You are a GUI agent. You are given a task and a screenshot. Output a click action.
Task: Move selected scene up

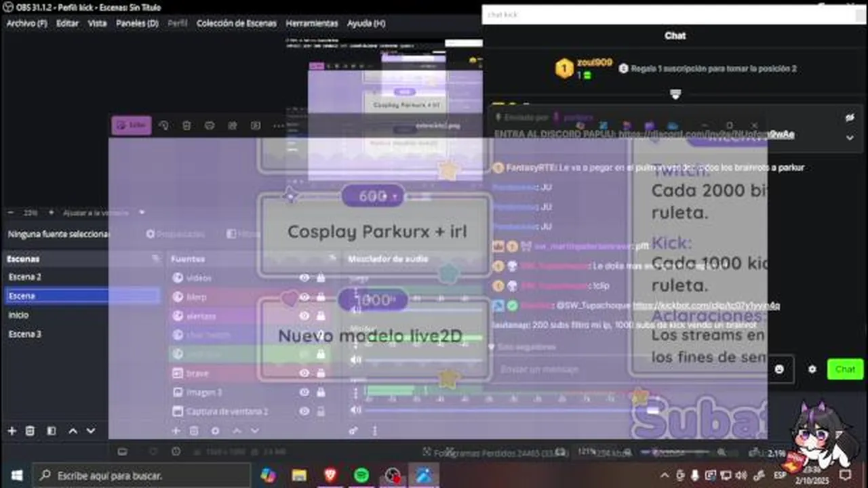tap(73, 431)
